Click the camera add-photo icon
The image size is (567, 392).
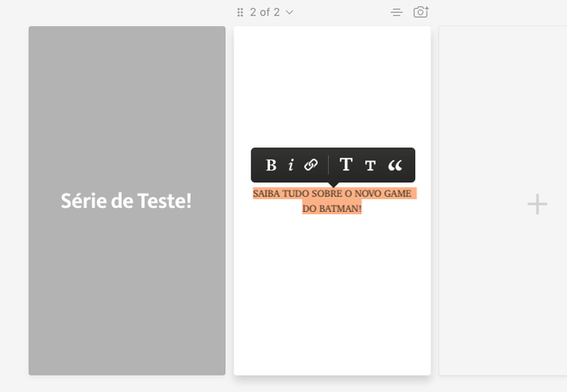coord(421,12)
